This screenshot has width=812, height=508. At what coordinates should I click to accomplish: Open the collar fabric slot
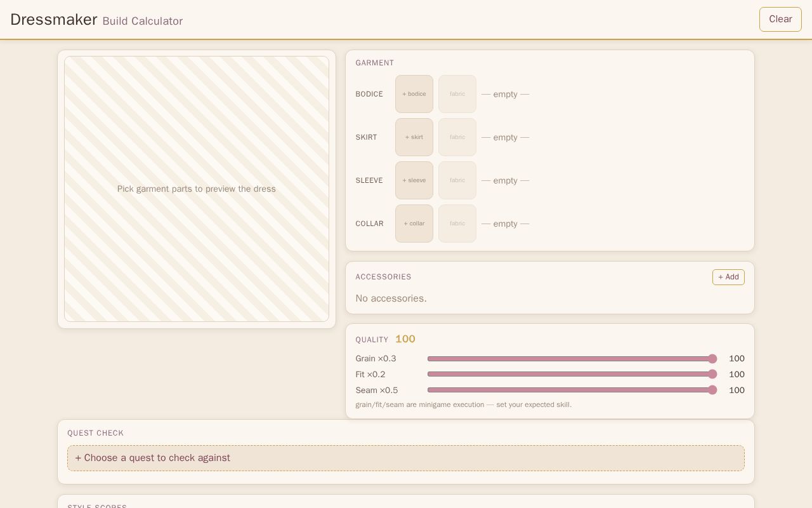point(457,224)
